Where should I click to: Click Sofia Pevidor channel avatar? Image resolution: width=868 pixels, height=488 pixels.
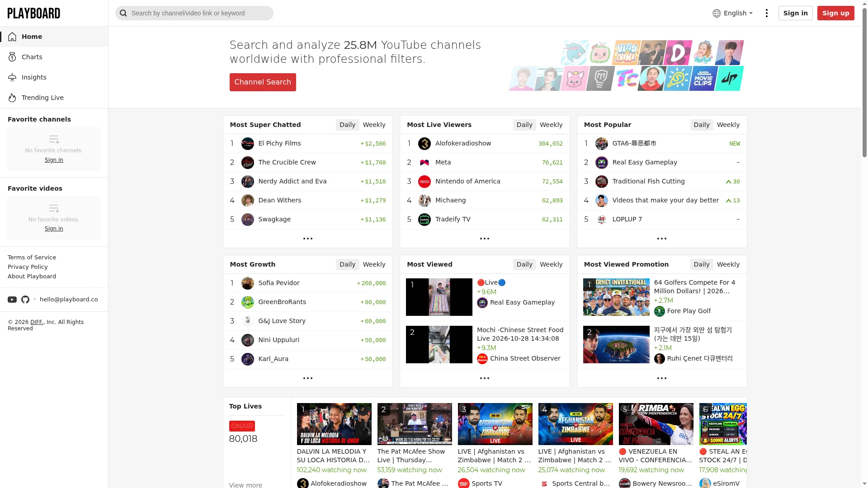click(x=248, y=283)
